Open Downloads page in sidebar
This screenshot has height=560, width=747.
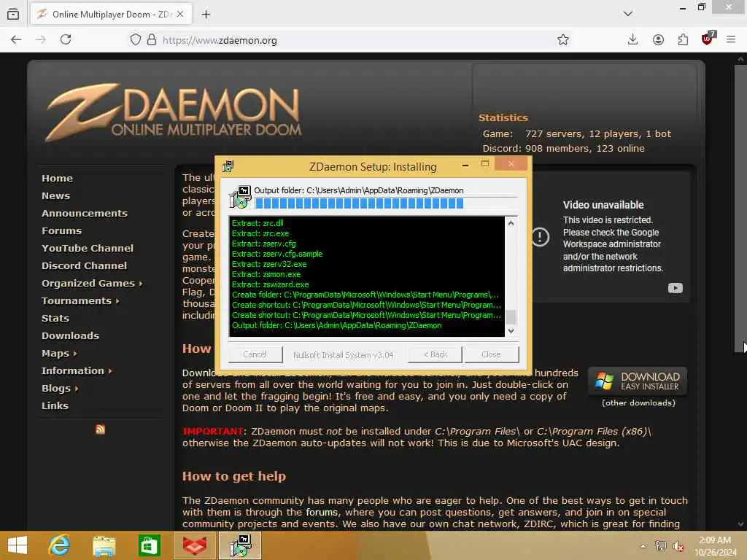70,335
